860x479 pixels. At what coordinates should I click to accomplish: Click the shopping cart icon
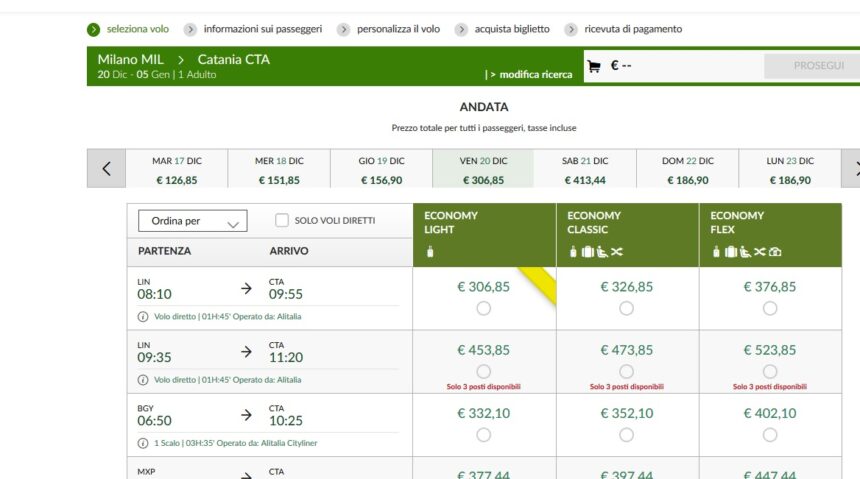pos(594,67)
